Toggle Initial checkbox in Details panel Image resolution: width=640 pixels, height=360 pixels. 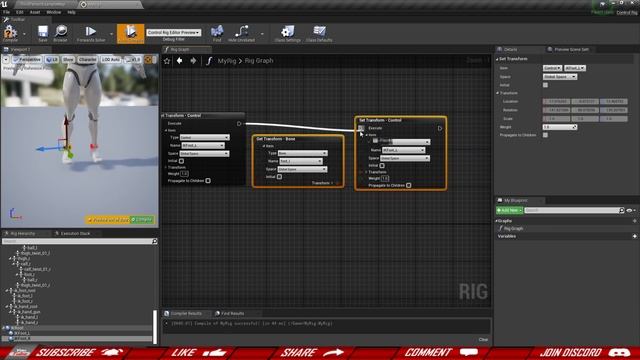pos(545,85)
